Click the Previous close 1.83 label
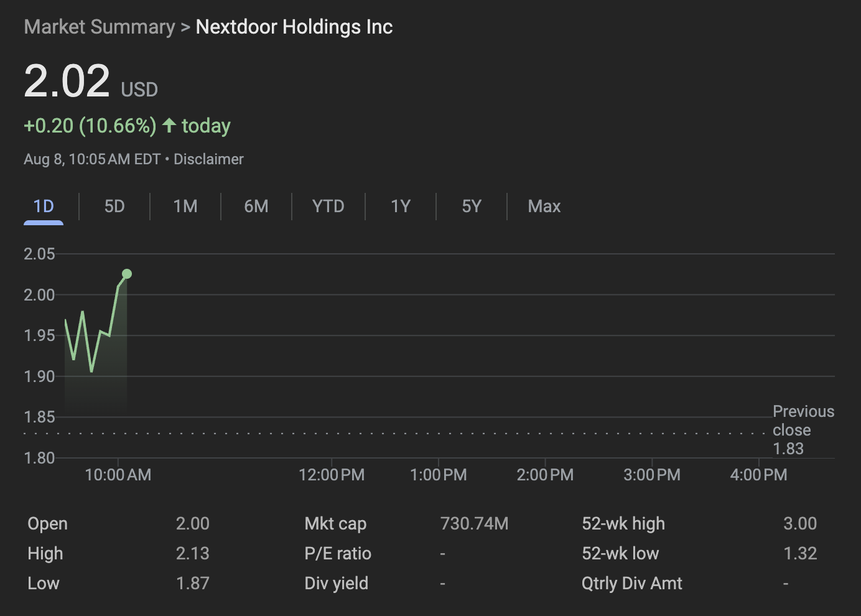 803,430
